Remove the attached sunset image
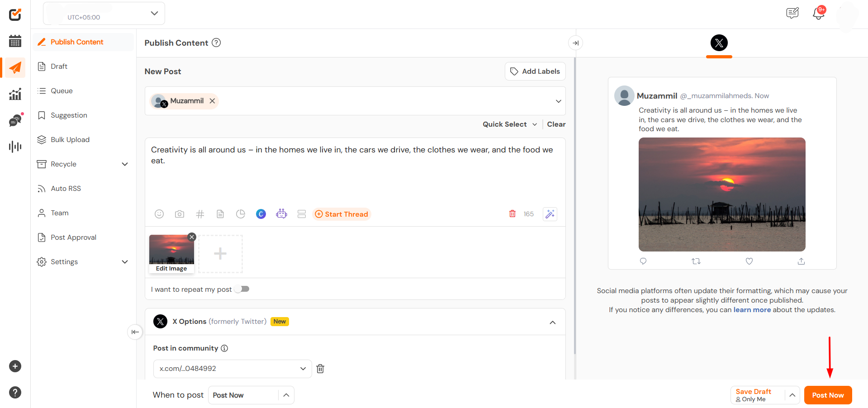 coord(192,237)
